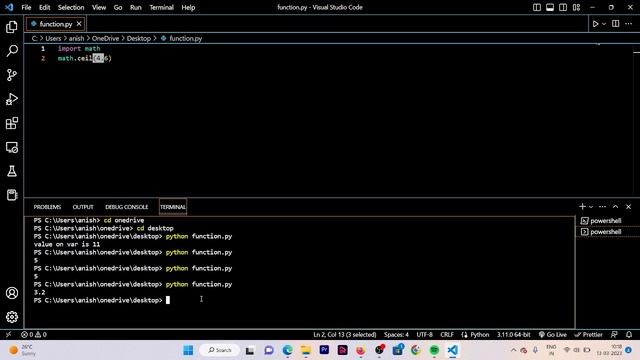
Task: Open editor More Actions ellipsis
Action: 629,24
